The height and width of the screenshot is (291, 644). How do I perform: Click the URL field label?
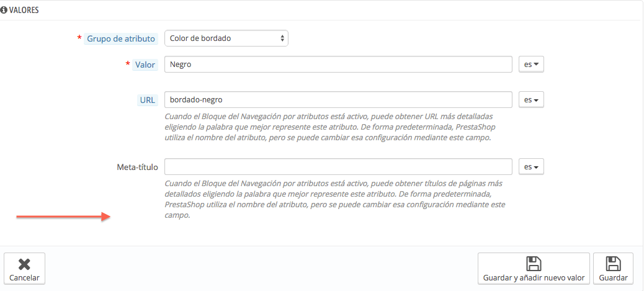(148, 100)
